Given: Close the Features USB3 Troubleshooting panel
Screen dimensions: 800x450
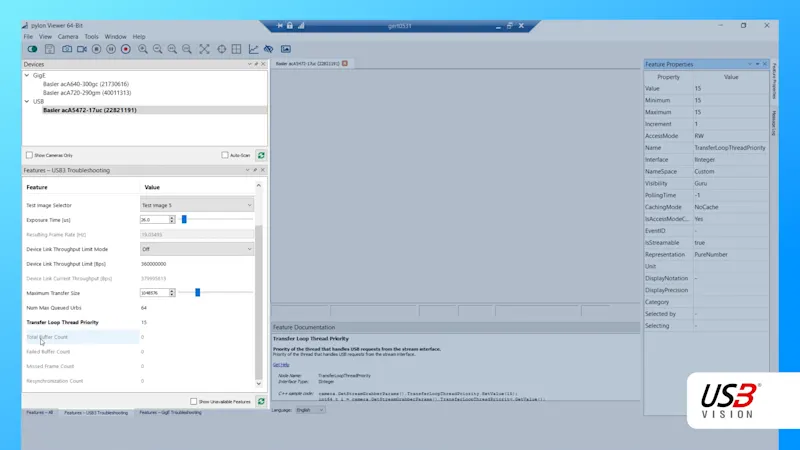Looking at the screenshot, I should [263, 170].
